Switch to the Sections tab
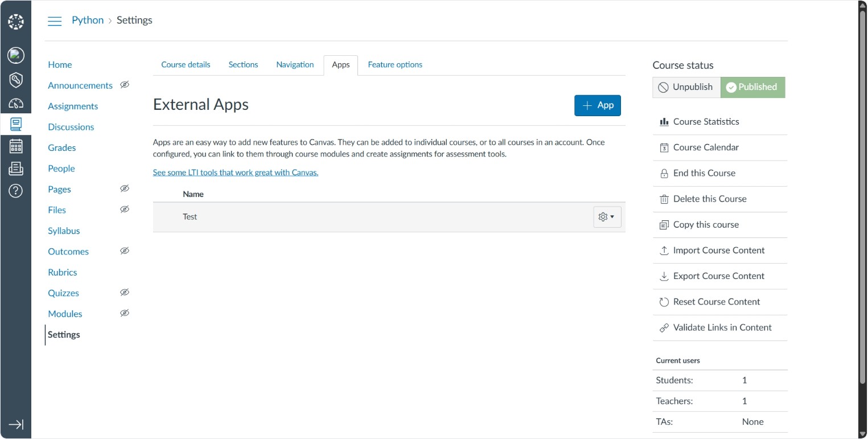This screenshot has height=439, width=868. (x=243, y=65)
